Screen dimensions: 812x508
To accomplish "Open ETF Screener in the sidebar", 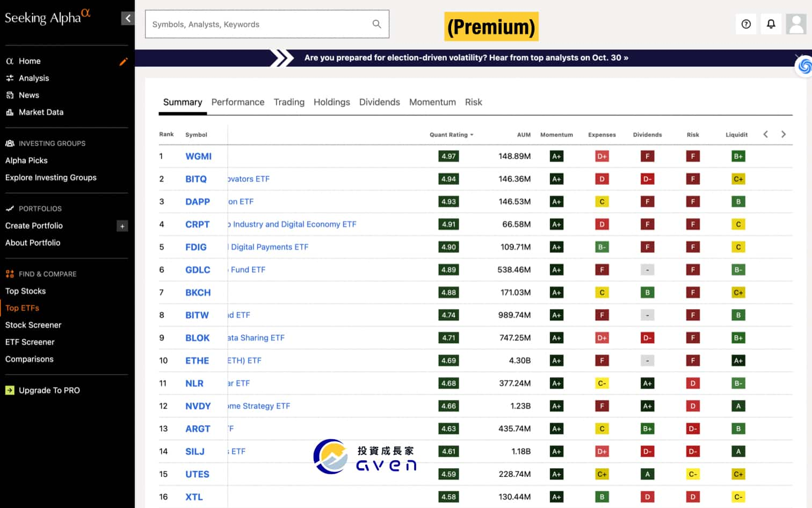I will [x=30, y=342].
